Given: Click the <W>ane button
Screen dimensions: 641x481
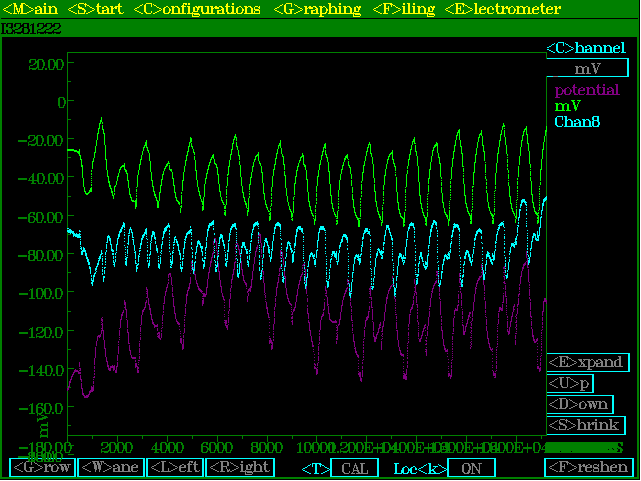Looking at the screenshot, I should [111, 468].
